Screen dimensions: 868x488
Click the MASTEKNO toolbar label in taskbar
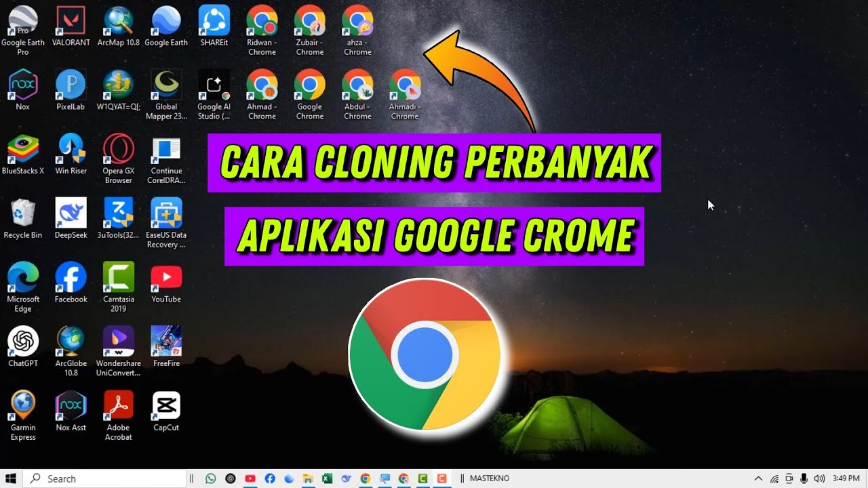489,479
